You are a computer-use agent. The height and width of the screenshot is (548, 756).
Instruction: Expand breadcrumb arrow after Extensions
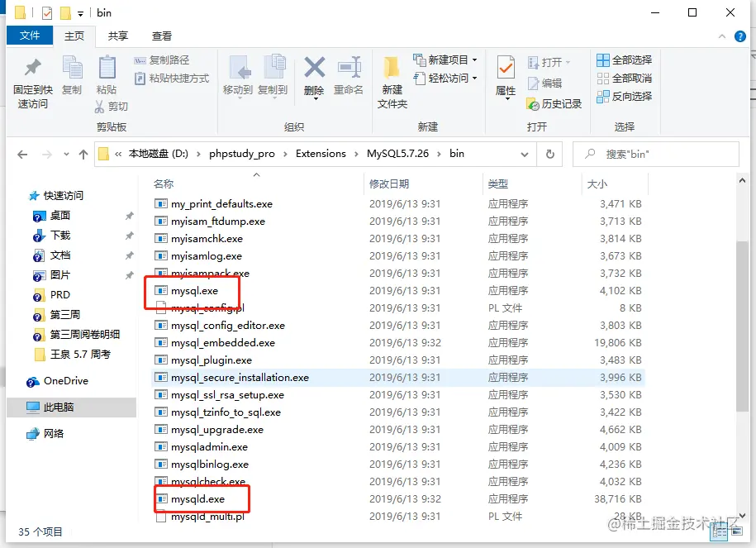356,154
